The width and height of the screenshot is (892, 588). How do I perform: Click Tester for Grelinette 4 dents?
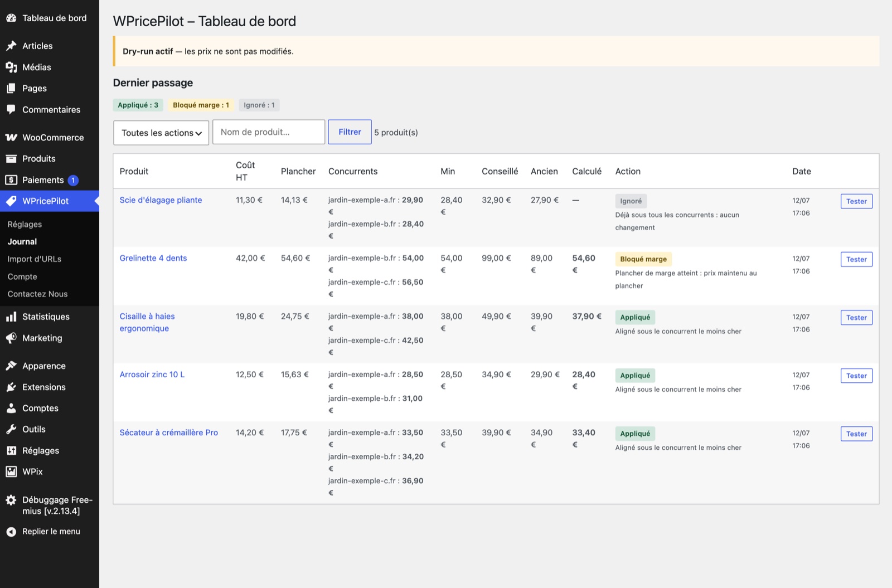(856, 259)
